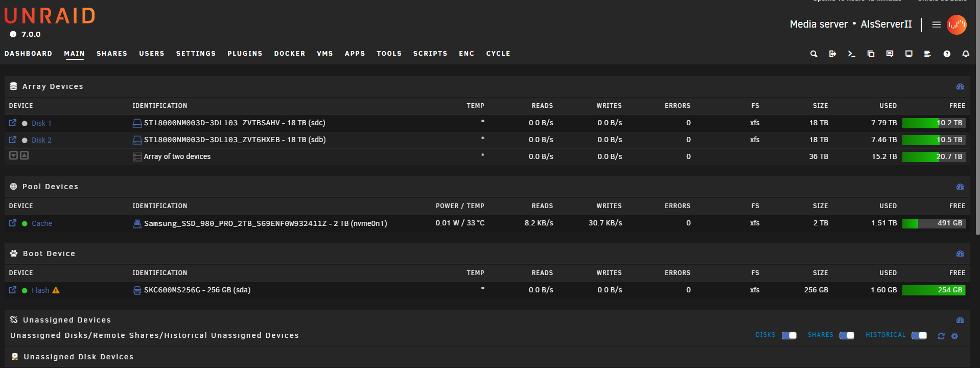Go to the USERS tab

[152, 53]
